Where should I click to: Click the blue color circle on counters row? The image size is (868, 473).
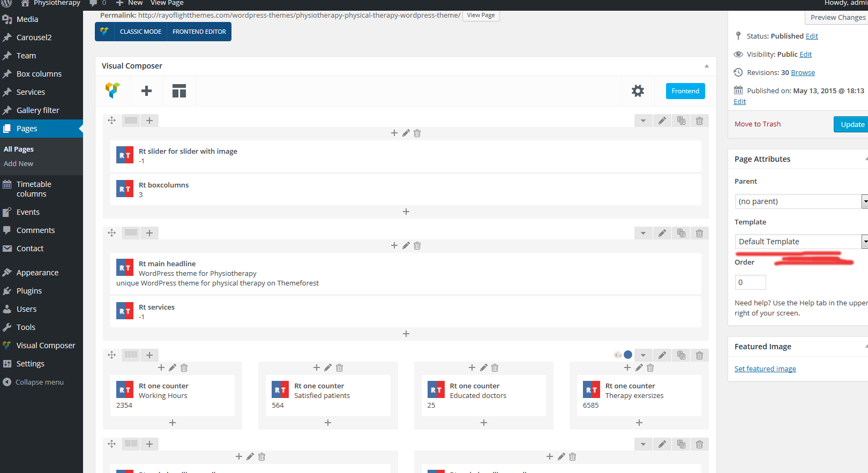click(628, 355)
